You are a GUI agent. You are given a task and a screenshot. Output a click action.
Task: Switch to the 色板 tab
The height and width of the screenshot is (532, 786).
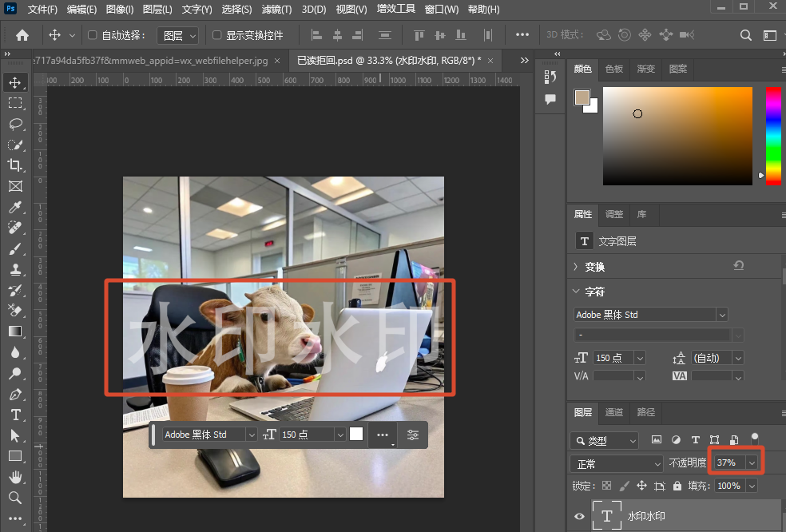(614, 69)
